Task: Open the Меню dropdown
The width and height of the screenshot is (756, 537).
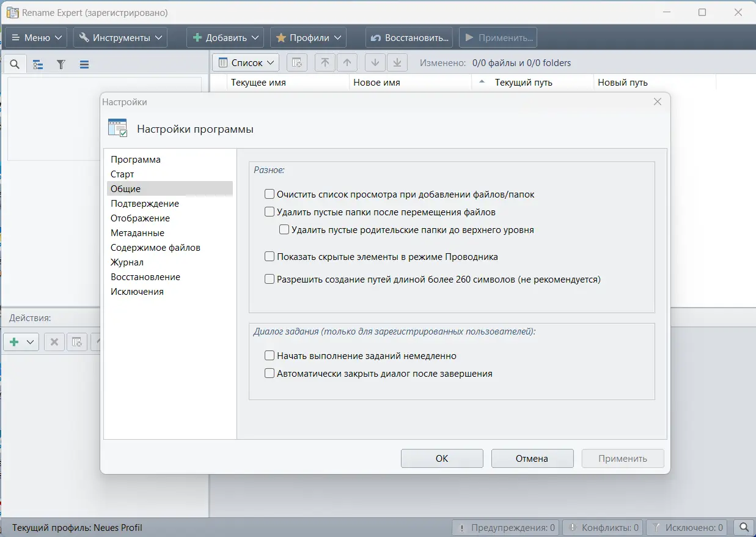Action: [x=37, y=37]
